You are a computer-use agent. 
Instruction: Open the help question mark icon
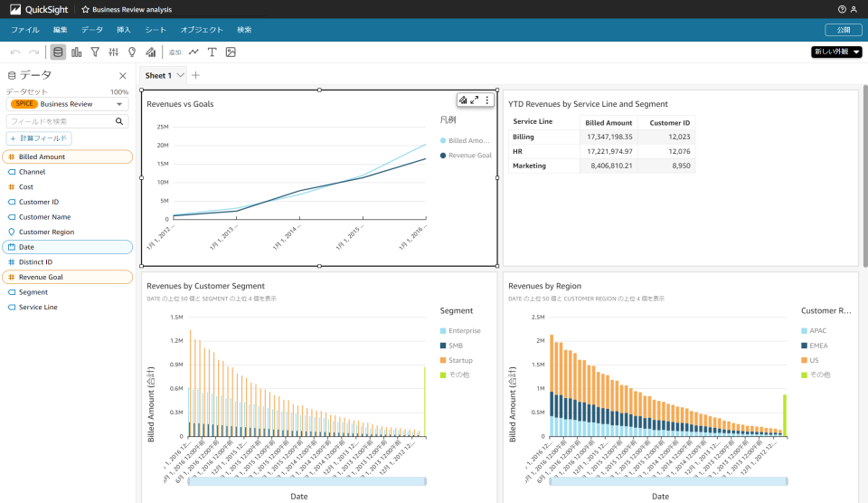click(843, 9)
